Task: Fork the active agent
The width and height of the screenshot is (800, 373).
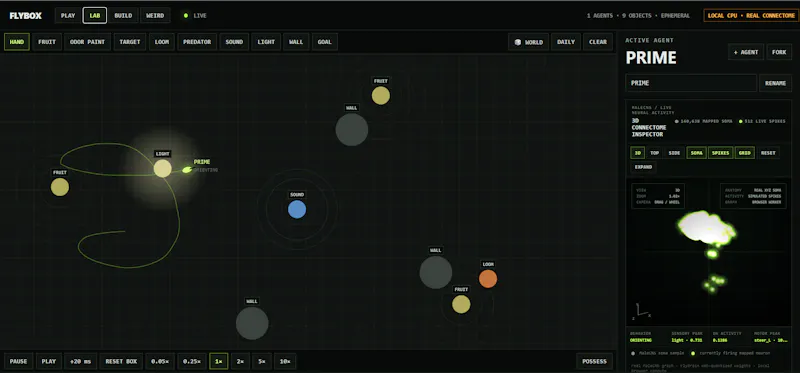Action: [779, 52]
